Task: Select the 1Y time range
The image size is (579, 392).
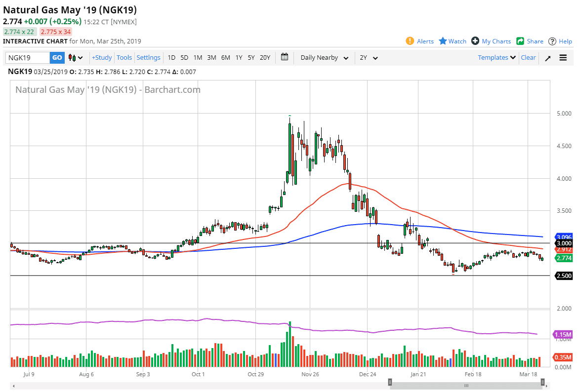Action: 239,58
